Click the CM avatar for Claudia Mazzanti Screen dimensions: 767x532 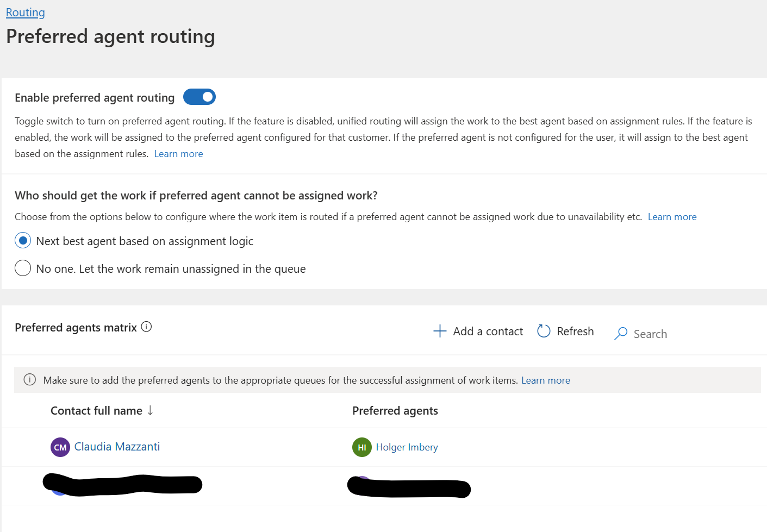tap(60, 447)
